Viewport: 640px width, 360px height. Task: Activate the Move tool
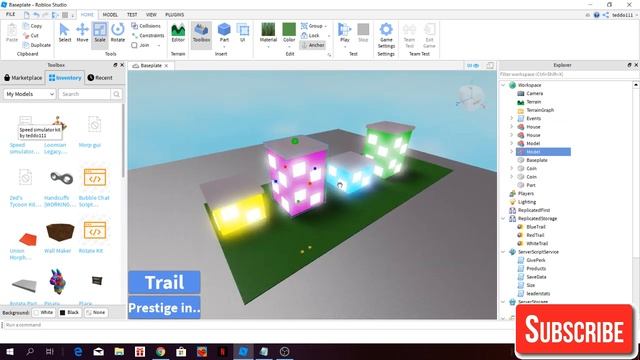click(x=82, y=33)
